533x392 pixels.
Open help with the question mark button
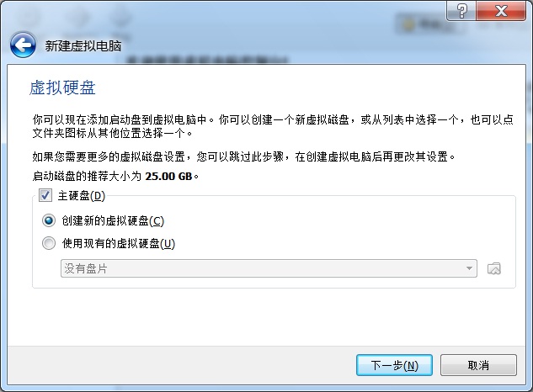(461, 11)
